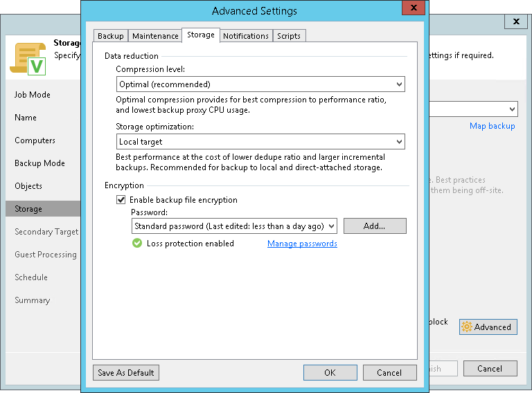
Task: Select the Storage wizard step
Action: [43, 209]
